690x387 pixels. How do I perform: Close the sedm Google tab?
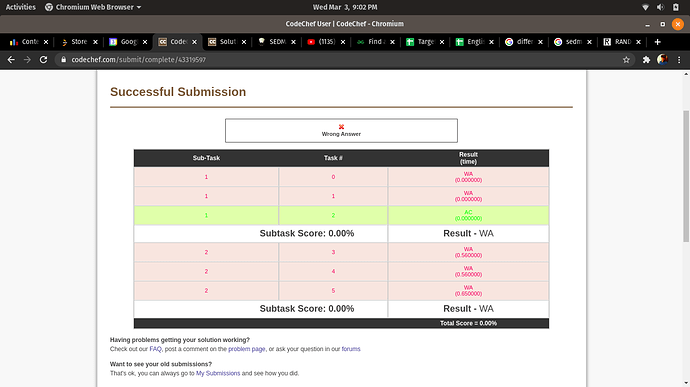[589, 42]
